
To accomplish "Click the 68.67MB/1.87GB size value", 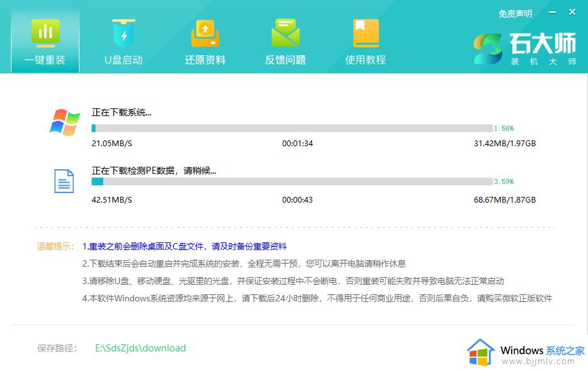I will click(505, 200).
